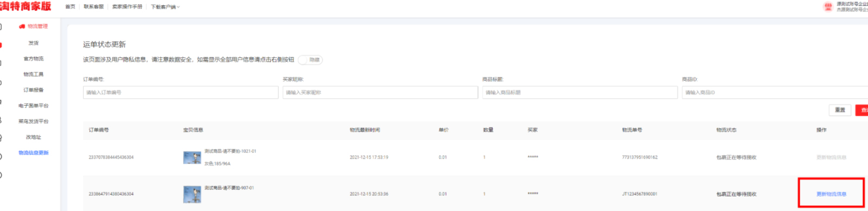Screen dimensions: 868x211
Task: Select 发货 in the sidebar menu
Action: 34,43
